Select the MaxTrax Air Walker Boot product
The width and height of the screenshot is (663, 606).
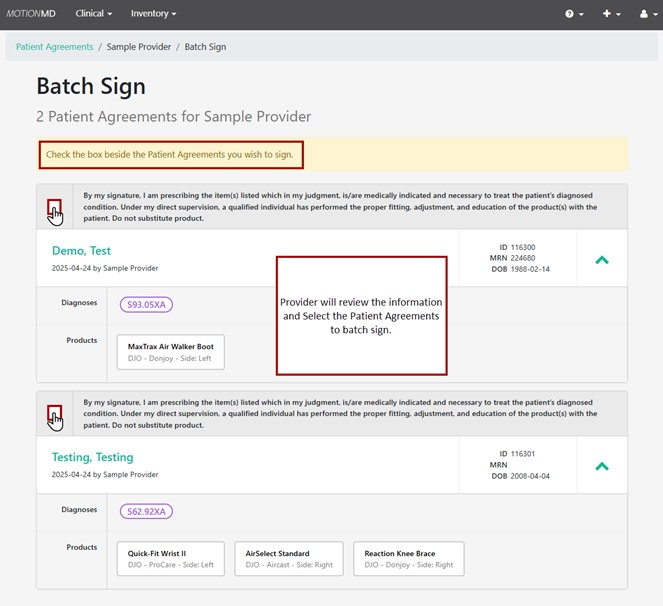click(x=171, y=351)
